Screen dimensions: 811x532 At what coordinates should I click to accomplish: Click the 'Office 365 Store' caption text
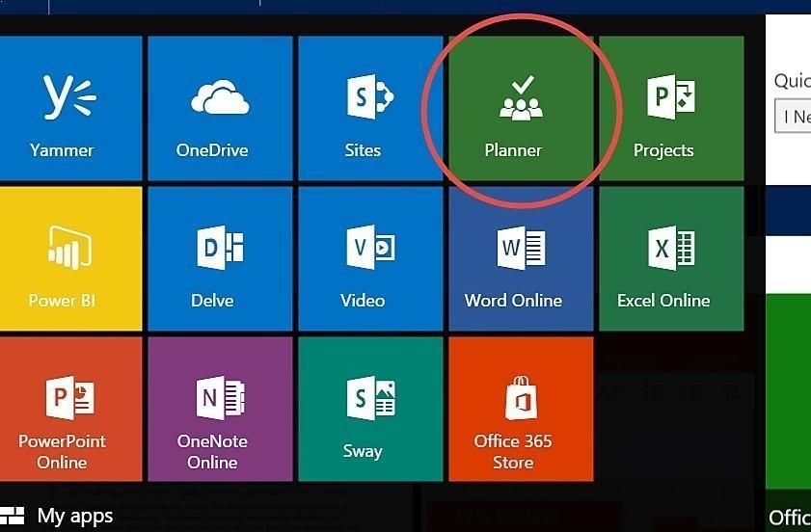(513, 452)
